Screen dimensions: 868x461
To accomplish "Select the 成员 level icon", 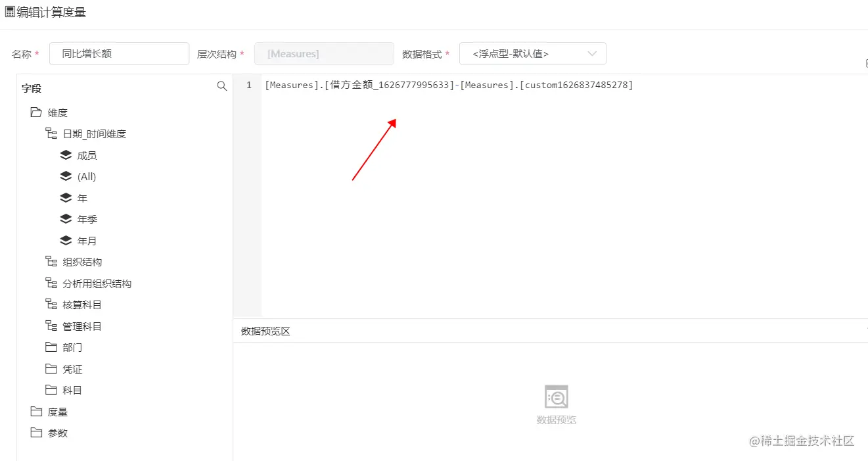I will [66, 155].
